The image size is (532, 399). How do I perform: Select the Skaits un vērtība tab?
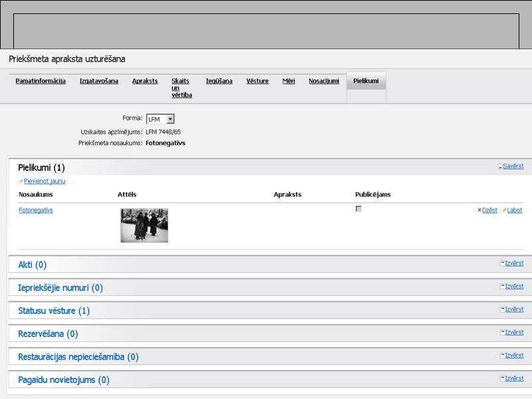click(x=182, y=88)
